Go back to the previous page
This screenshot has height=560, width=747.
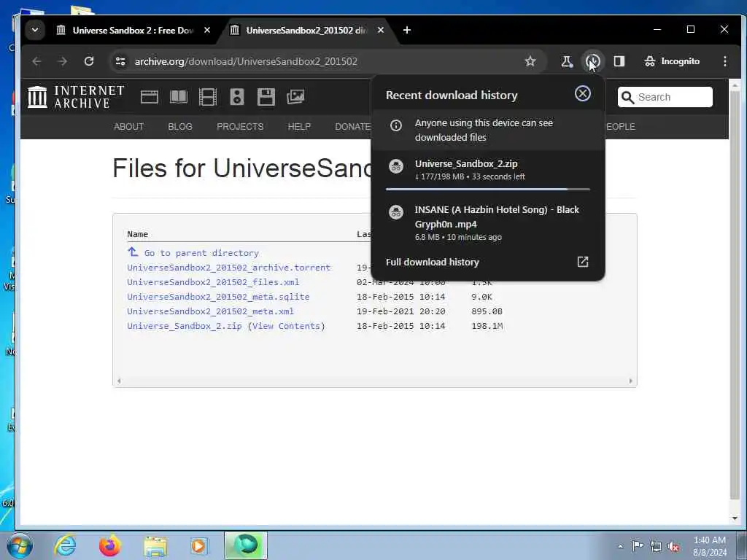[x=36, y=61]
